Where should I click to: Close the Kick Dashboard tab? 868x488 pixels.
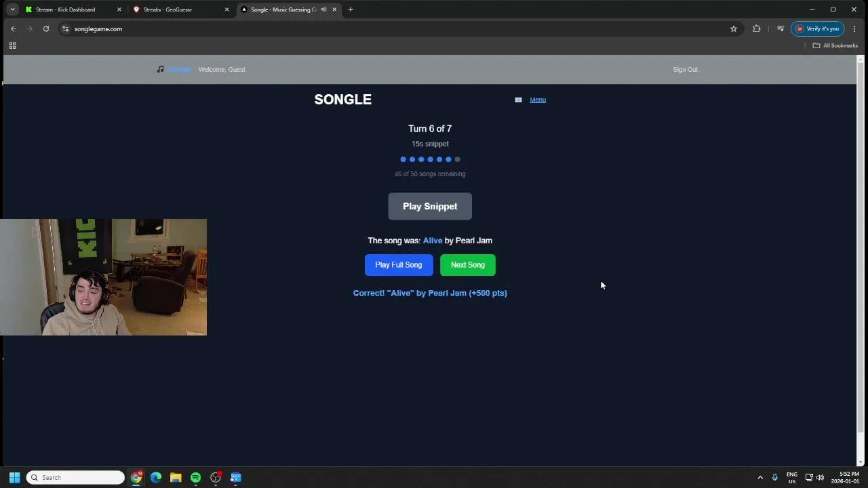tap(119, 9)
